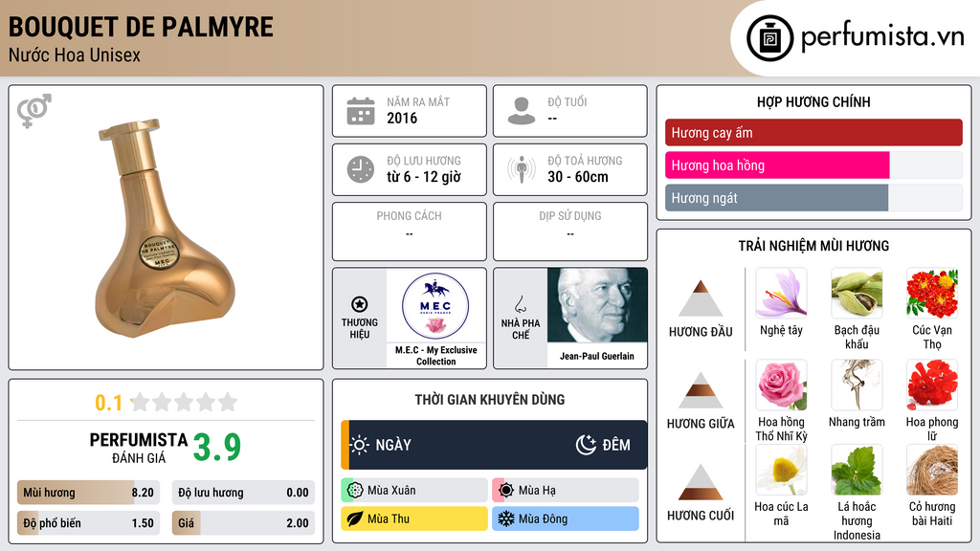Click the perfumista.vn bottle logo icon

click(769, 38)
